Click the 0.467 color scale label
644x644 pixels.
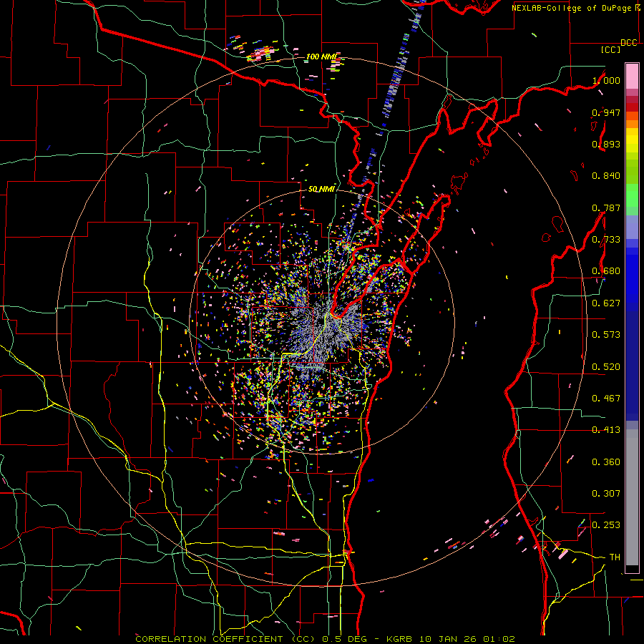[x=606, y=398]
